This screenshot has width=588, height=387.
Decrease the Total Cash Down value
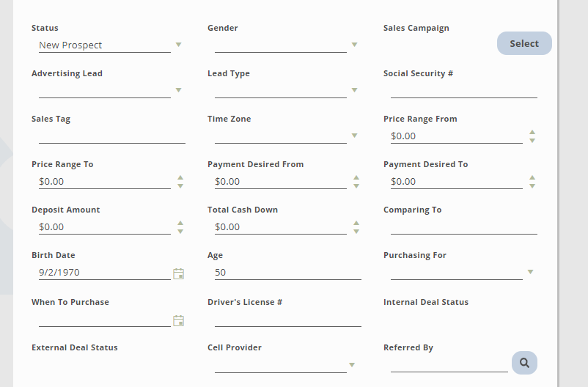pos(356,231)
